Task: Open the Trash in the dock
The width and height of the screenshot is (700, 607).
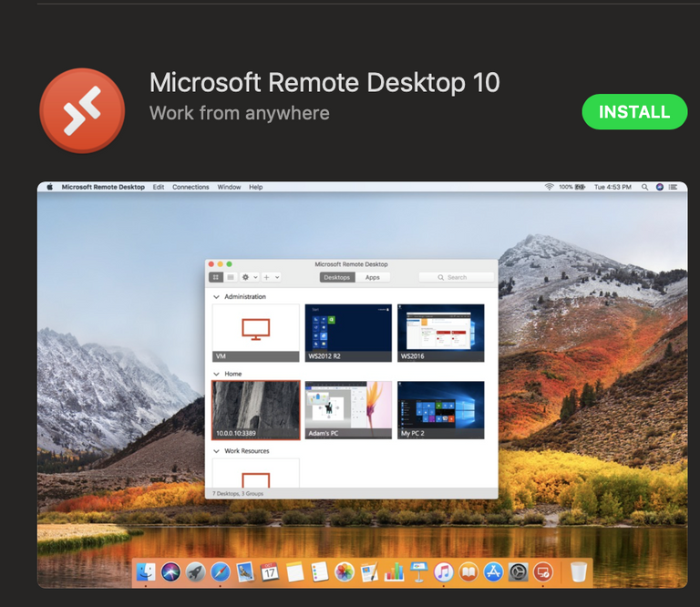Action: point(579,571)
